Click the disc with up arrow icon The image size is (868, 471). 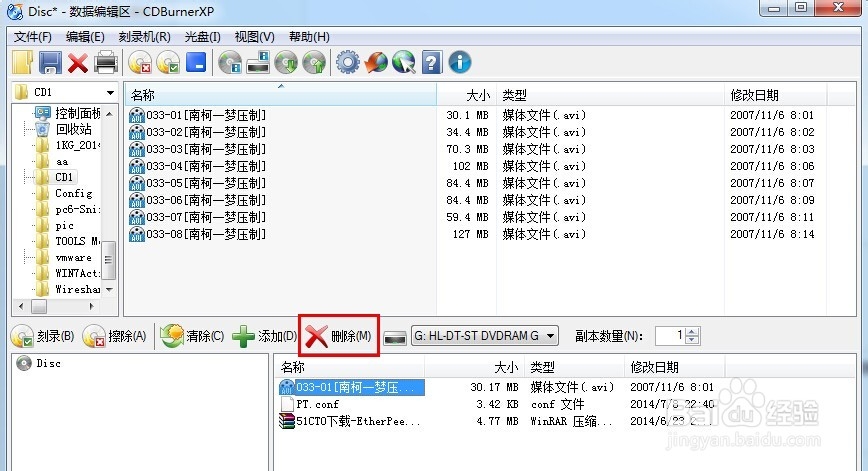[314, 63]
